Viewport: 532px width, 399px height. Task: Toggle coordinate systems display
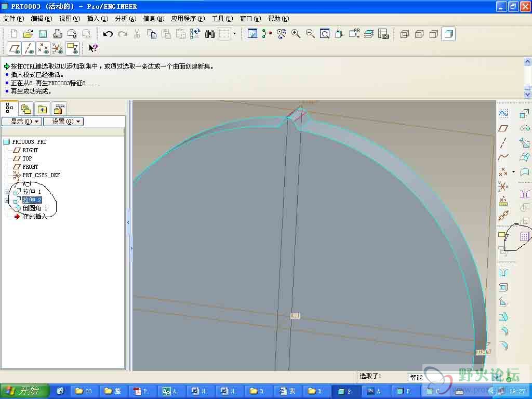tap(57, 48)
